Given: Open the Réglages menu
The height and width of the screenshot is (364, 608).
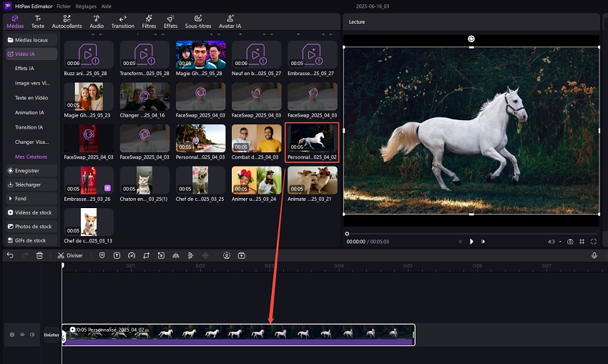Looking at the screenshot, I should click(86, 6).
